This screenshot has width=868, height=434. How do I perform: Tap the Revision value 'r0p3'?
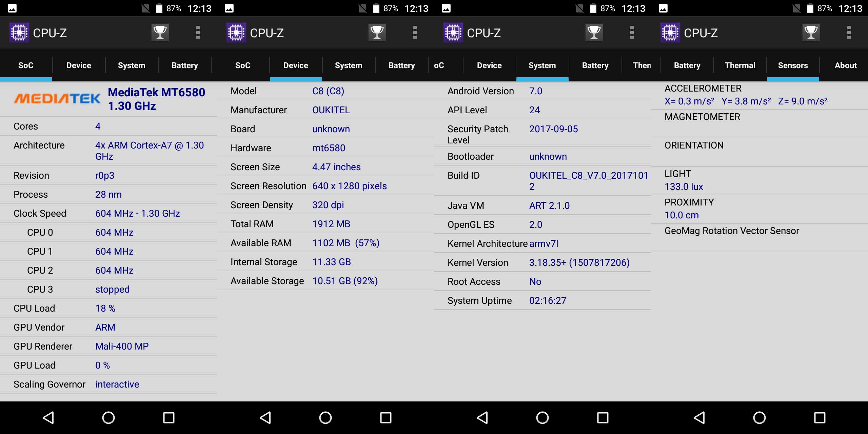point(105,176)
